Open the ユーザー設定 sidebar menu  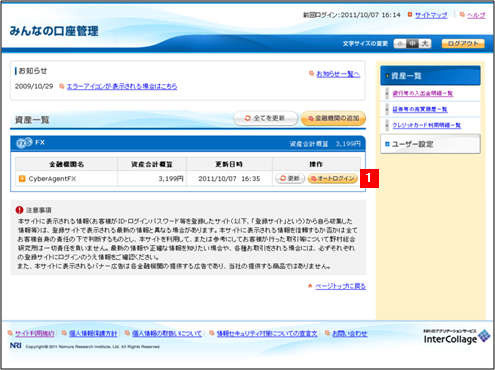pos(430,144)
